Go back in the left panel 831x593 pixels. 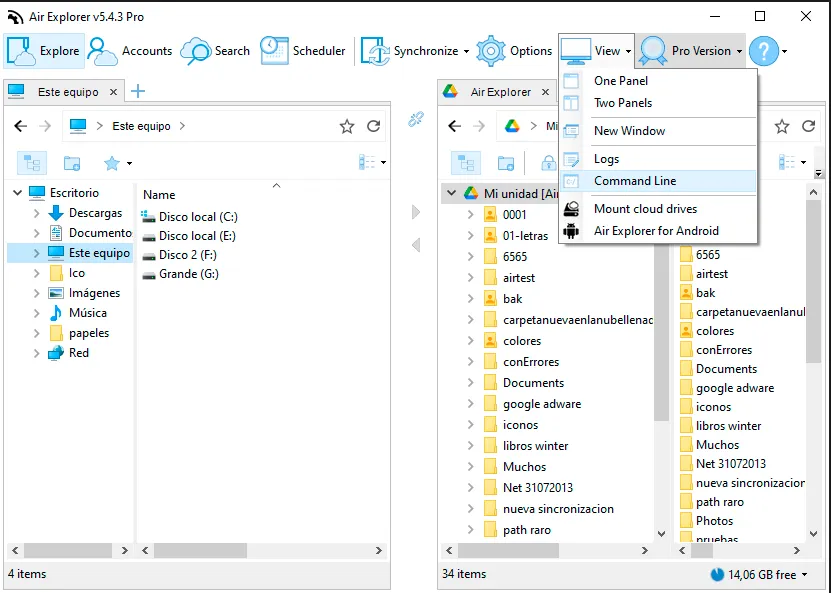[x=21, y=126]
